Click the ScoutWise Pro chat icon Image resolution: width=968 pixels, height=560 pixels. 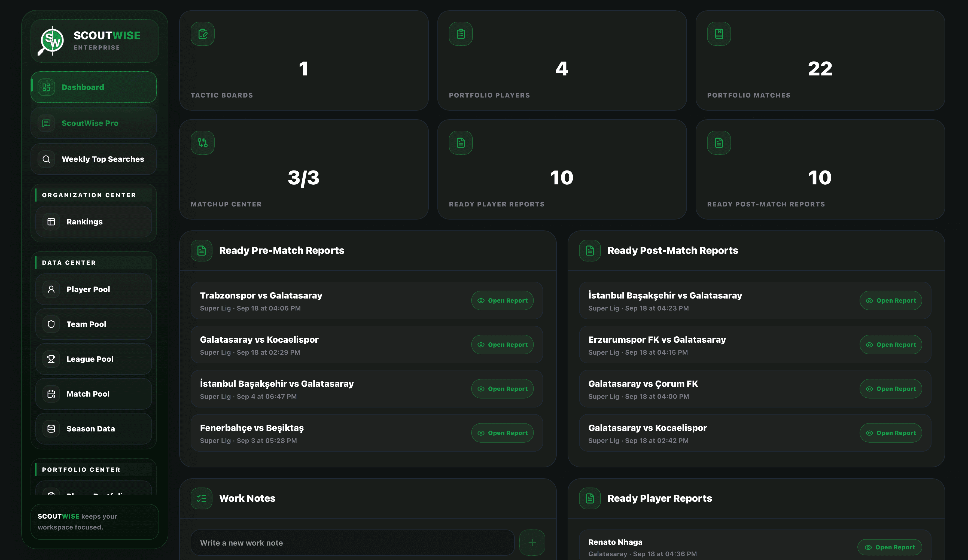[47, 123]
